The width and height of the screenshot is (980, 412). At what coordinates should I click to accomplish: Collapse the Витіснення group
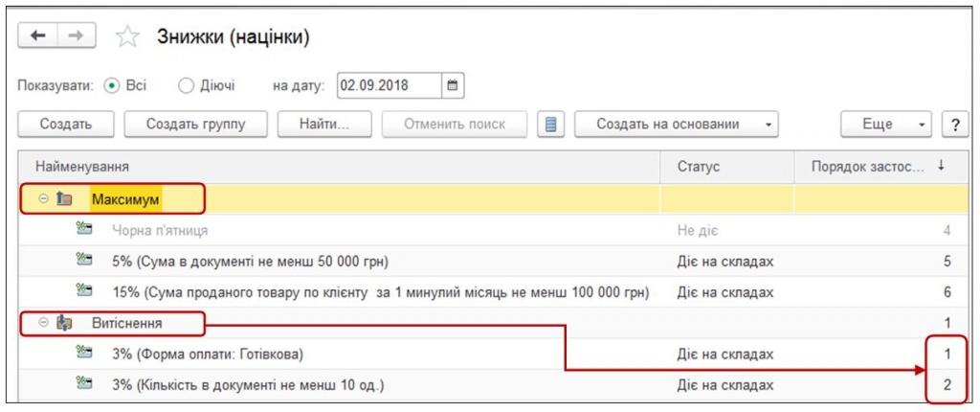(x=44, y=324)
